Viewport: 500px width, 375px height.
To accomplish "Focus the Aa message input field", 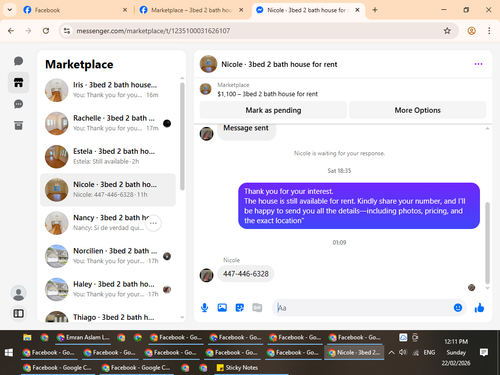I will tap(363, 308).
